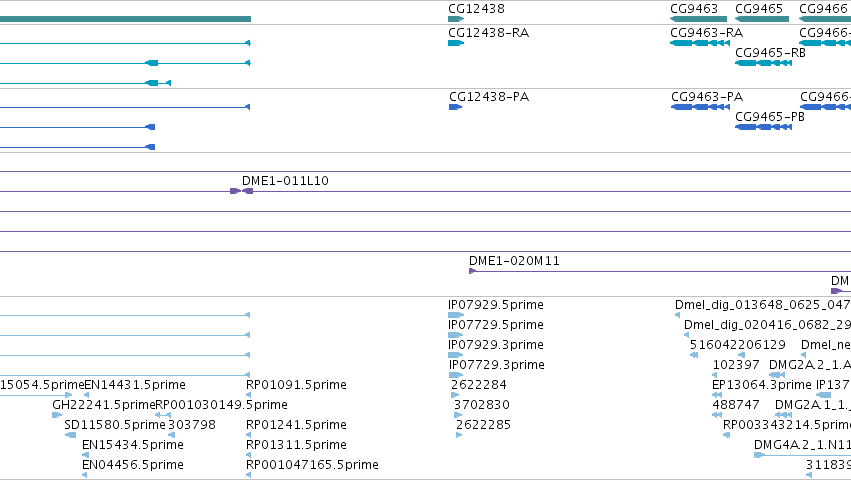The height and width of the screenshot is (480, 851).
Task: Click the 102397 feature label
Action: pos(736,365)
